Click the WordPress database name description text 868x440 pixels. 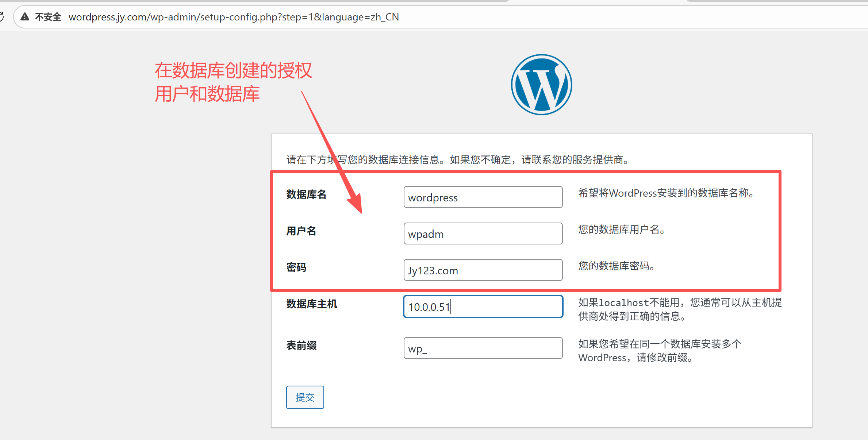click(x=666, y=193)
